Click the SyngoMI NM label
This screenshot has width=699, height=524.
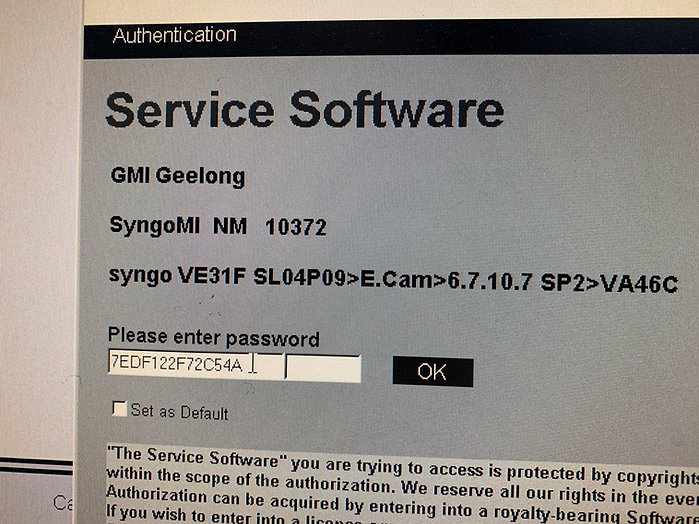[x=178, y=226]
